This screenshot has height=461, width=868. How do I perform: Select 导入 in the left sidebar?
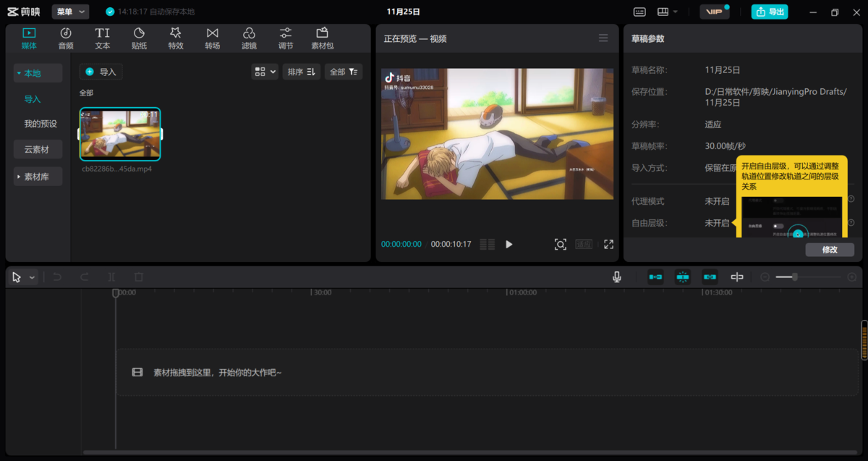coord(33,99)
